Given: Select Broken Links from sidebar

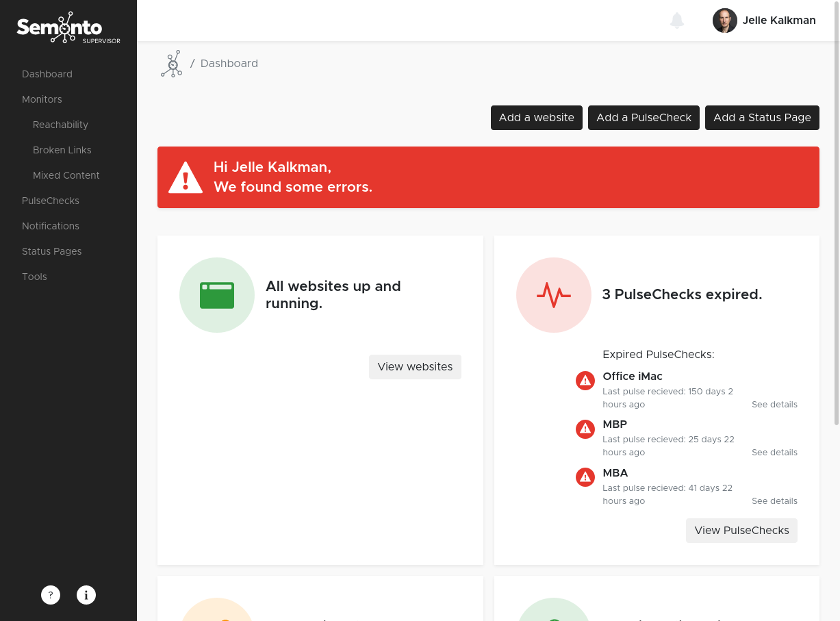Looking at the screenshot, I should pyautogui.click(x=62, y=150).
